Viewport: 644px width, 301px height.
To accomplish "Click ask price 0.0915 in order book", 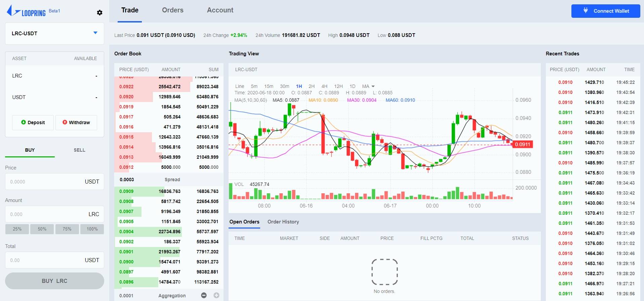I will [x=126, y=137].
